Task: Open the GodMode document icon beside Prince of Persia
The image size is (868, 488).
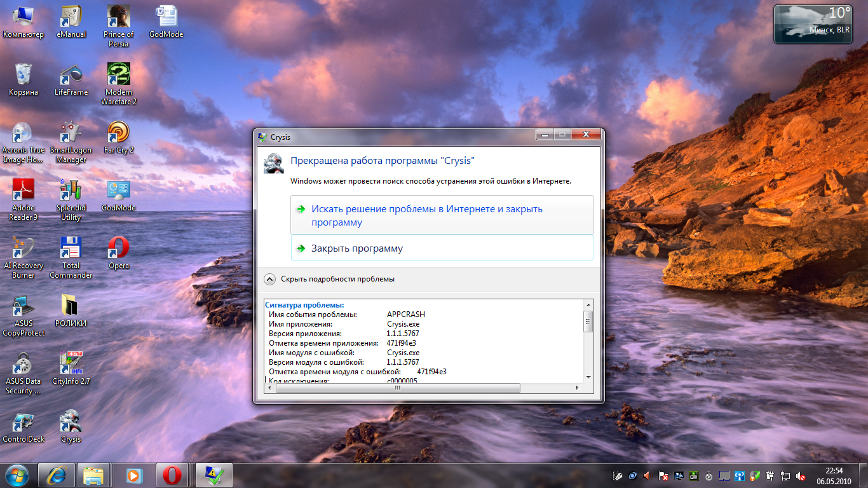Action: coord(166,22)
